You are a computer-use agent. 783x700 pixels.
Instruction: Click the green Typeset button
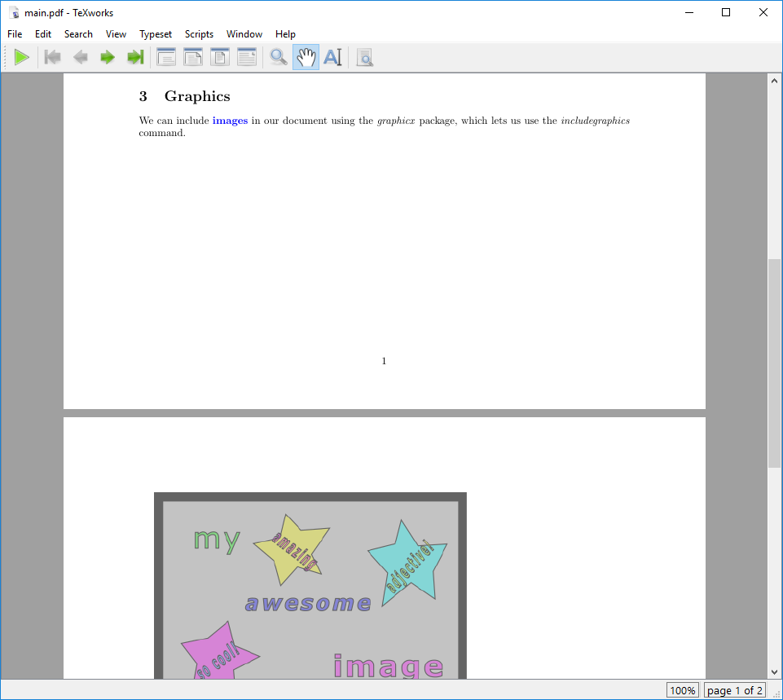(22, 57)
